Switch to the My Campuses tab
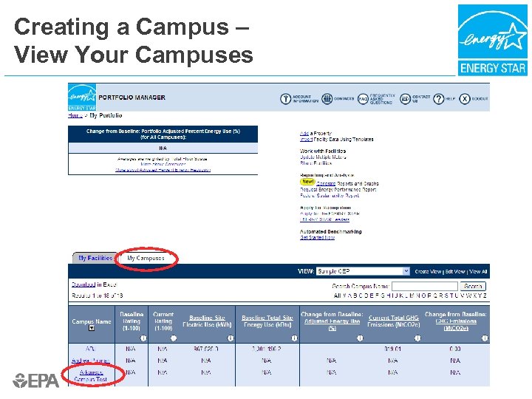This screenshot has width=532, height=399. coord(146,258)
